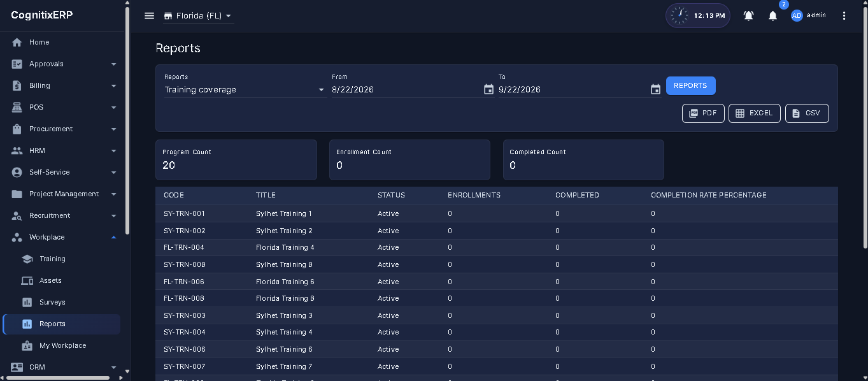This screenshot has height=381, width=868.
Task: Click the COMPLETION RATE PERCENTAGE column header
Action: [x=708, y=195]
